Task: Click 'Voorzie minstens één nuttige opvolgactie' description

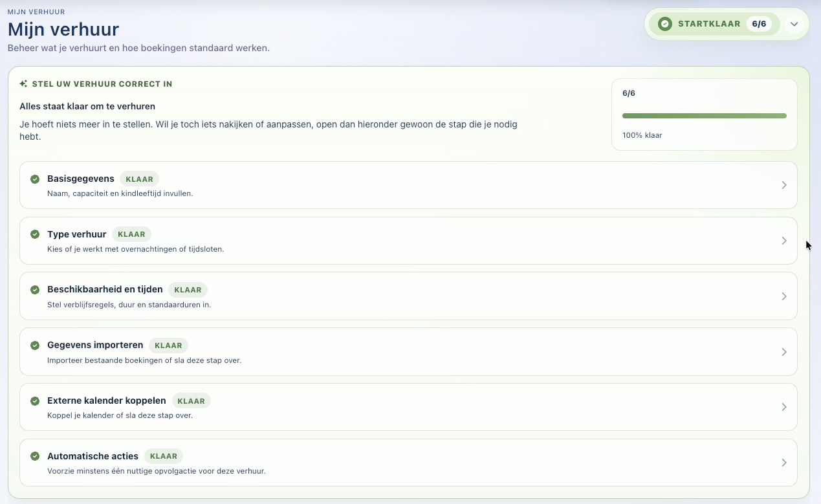Action: [157, 471]
